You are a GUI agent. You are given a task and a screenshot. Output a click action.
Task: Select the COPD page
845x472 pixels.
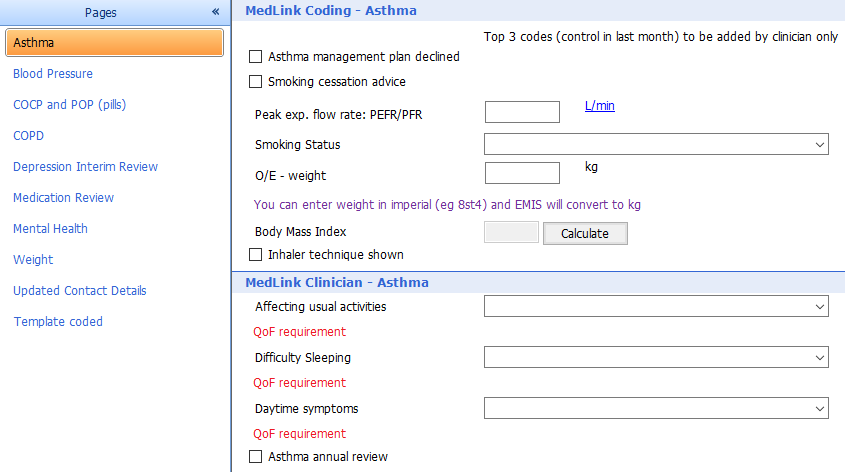point(29,136)
